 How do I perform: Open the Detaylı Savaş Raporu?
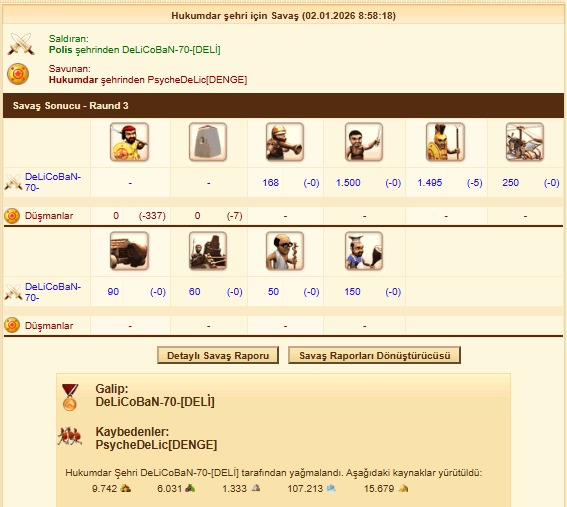coord(218,355)
